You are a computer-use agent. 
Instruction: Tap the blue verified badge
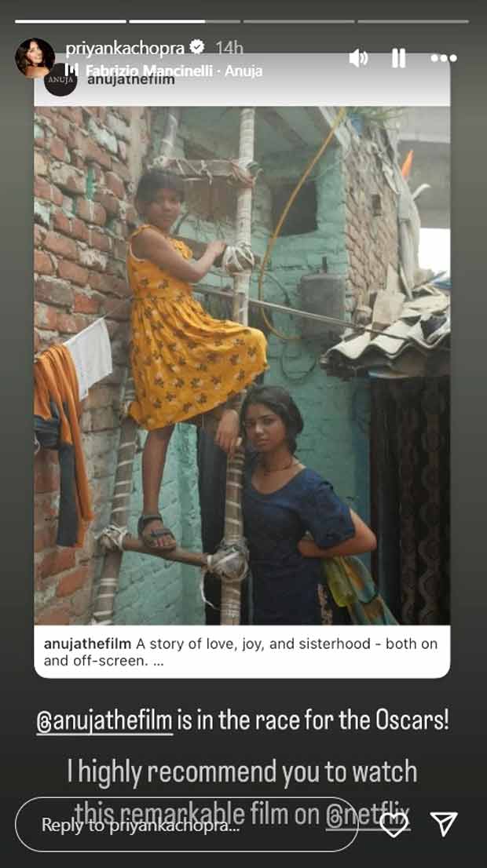pyautogui.click(x=197, y=48)
